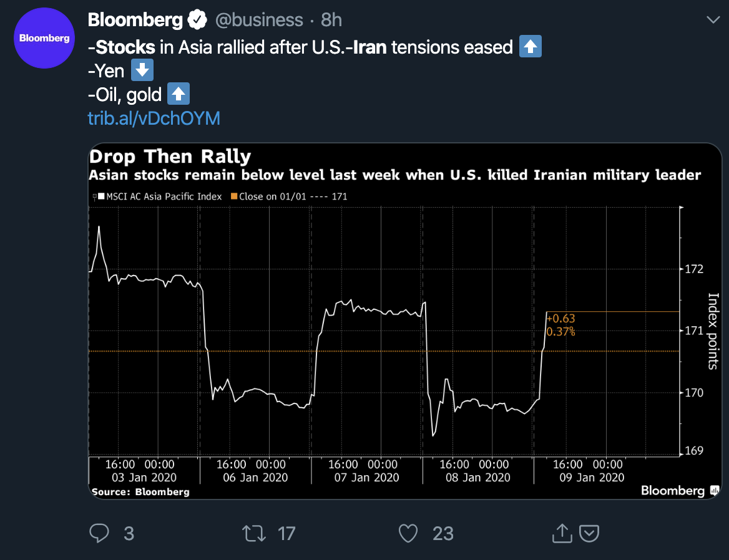Click the @business handle
Viewport: 729px width, 560px height.
[x=259, y=20]
